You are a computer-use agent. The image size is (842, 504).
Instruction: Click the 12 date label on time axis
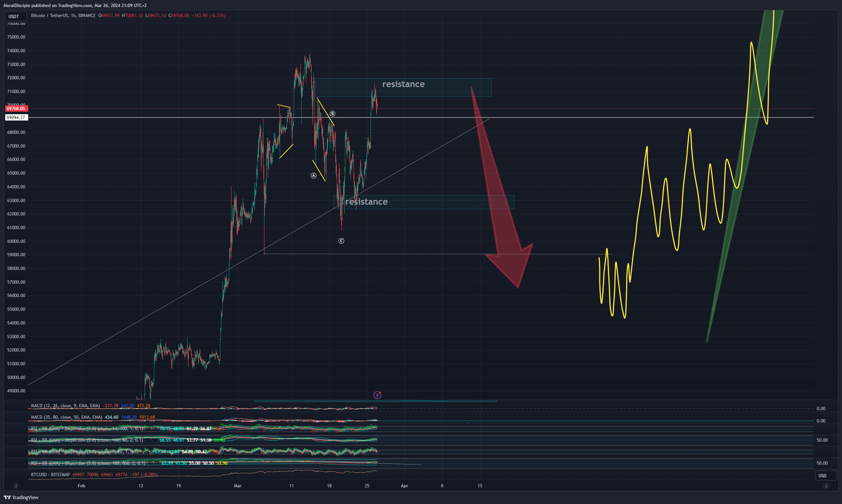pyautogui.click(x=141, y=486)
